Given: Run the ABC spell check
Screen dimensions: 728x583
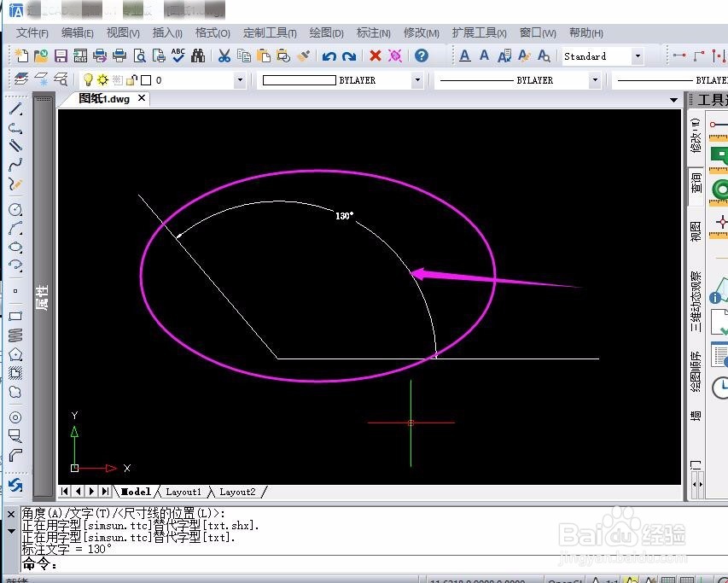Looking at the screenshot, I should (x=178, y=55).
